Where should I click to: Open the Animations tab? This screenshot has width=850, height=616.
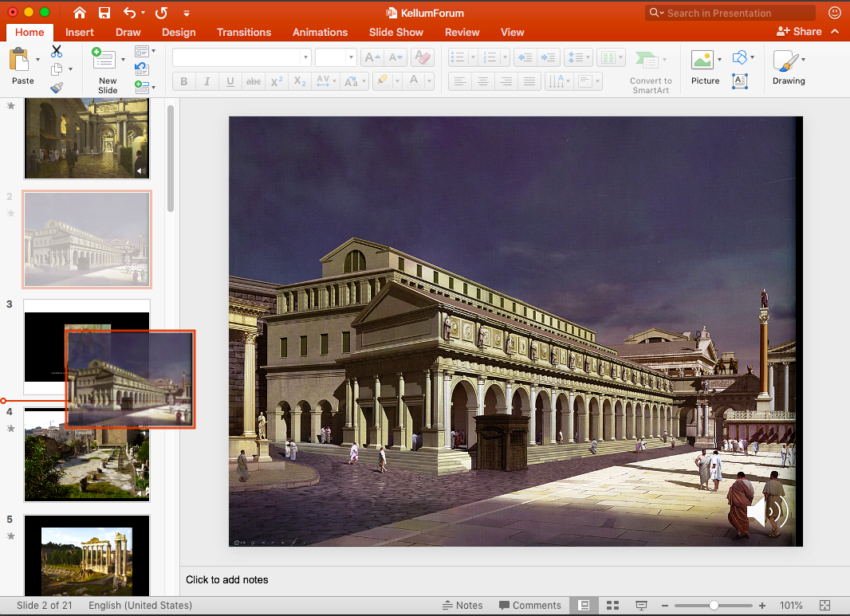[320, 32]
